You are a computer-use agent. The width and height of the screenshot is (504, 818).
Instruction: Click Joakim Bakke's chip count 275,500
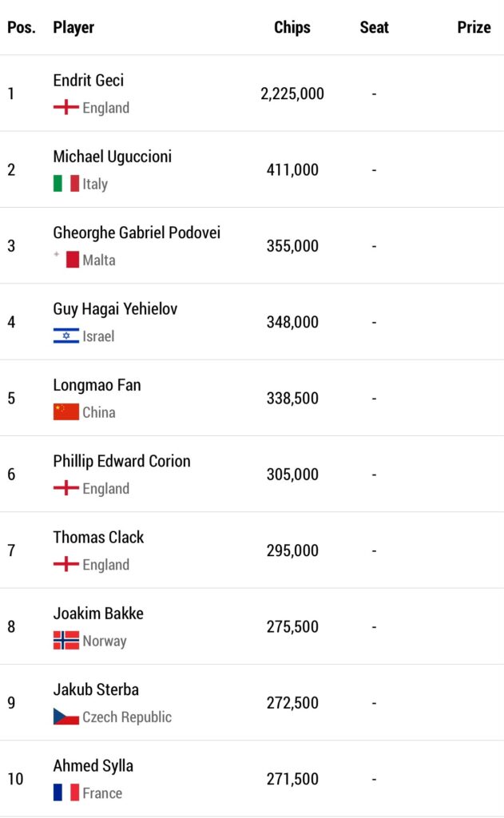[x=292, y=626]
